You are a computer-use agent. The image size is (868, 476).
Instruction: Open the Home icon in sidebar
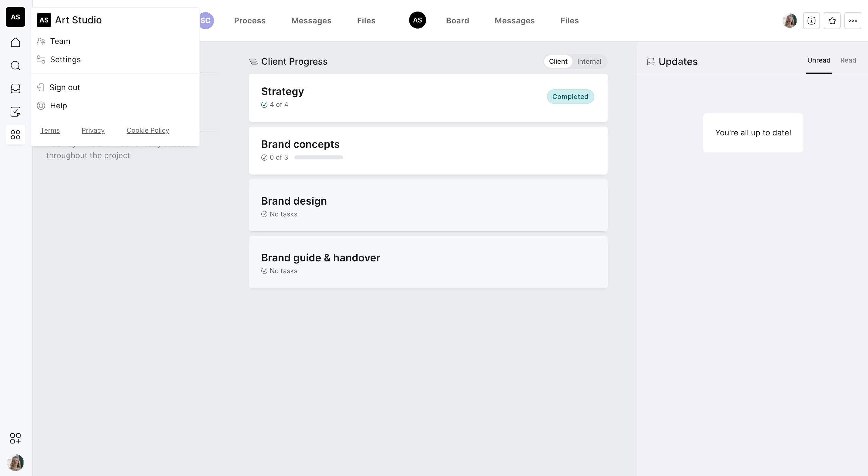pyautogui.click(x=15, y=42)
